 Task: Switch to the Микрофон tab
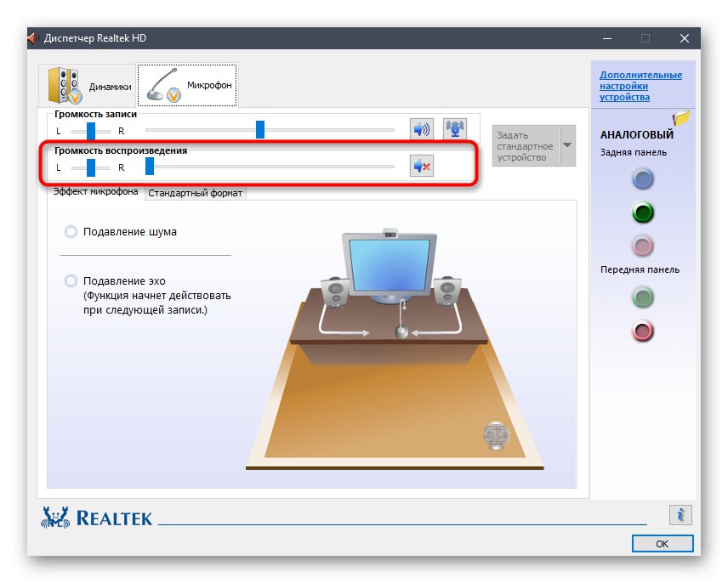(x=187, y=85)
